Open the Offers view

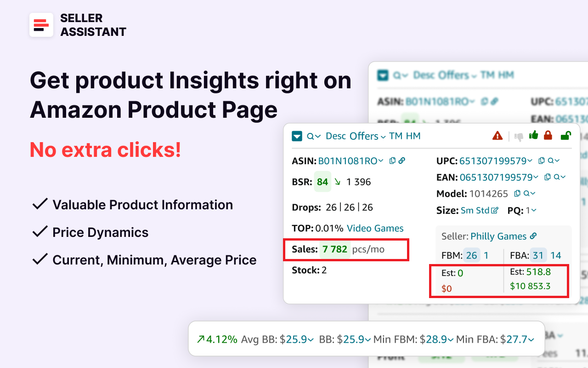[363, 136]
